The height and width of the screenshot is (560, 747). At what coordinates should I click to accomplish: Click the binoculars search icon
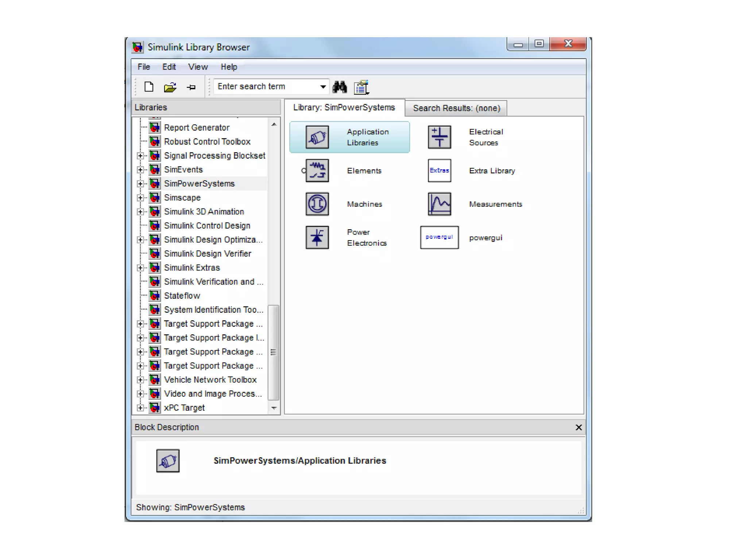click(340, 87)
